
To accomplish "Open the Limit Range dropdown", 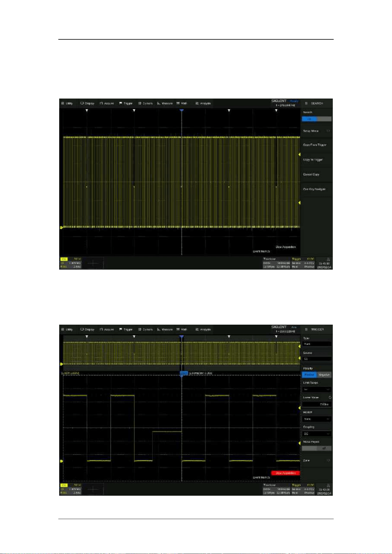I will (317, 389).
